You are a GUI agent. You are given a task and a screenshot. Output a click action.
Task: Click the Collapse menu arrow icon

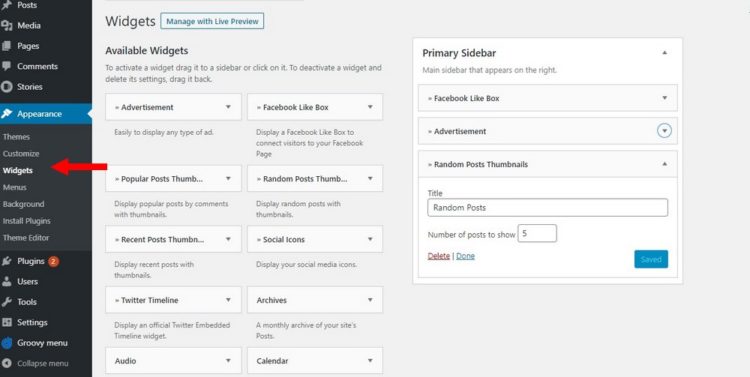(7, 363)
